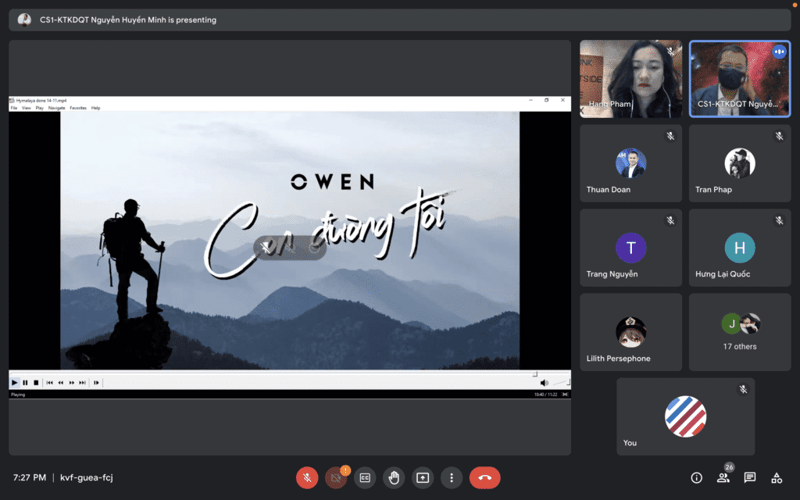Click the name label Thuan Doan
Image resolution: width=800 pixels, height=500 pixels.
click(608, 189)
